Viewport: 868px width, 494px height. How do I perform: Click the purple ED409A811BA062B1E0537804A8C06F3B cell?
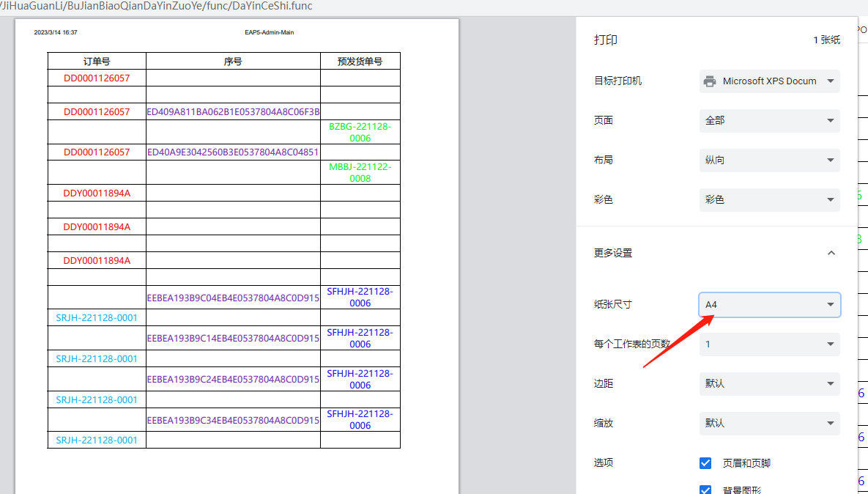pyautogui.click(x=233, y=112)
